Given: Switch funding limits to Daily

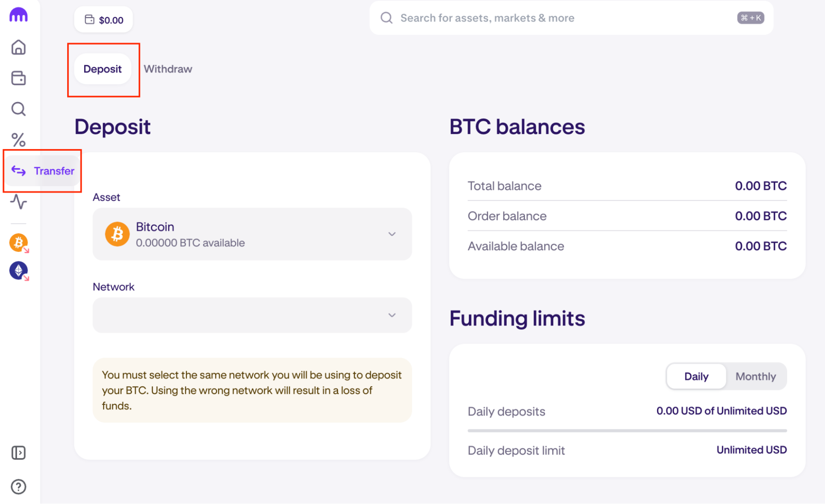Looking at the screenshot, I should coord(696,376).
